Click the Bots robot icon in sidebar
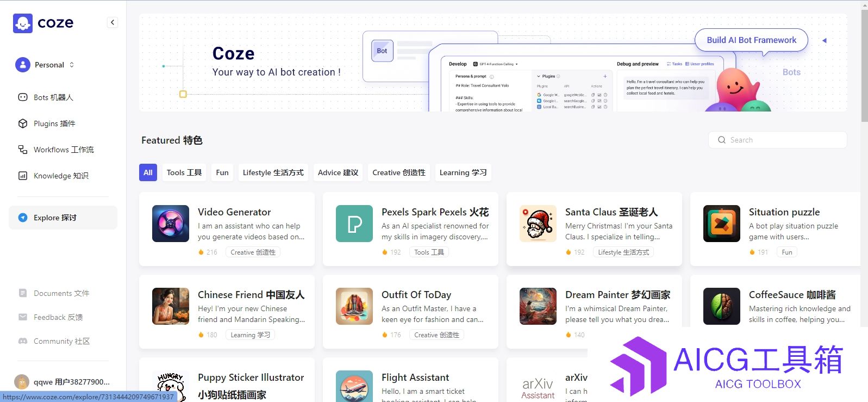 [x=23, y=97]
